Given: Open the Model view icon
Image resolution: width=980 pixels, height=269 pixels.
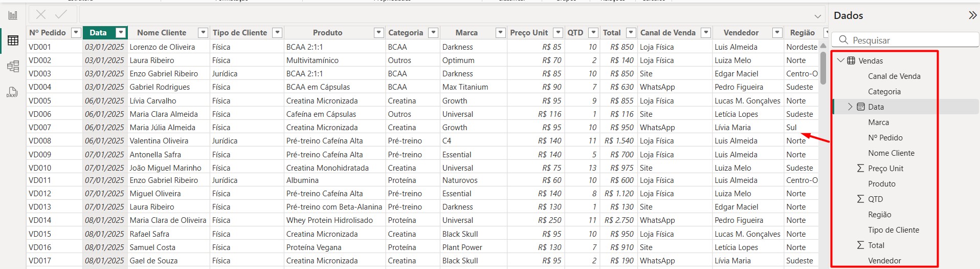Looking at the screenshot, I should pos(13,66).
